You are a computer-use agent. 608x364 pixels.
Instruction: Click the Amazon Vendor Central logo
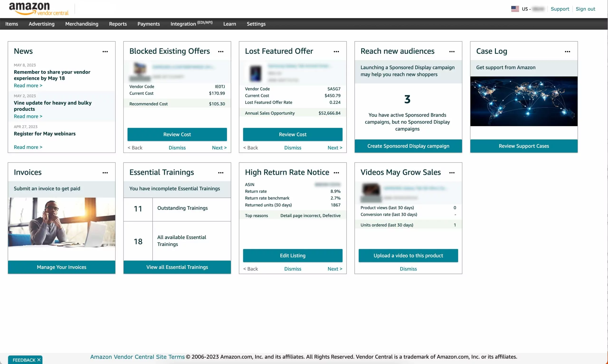pyautogui.click(x=38, y=8)
